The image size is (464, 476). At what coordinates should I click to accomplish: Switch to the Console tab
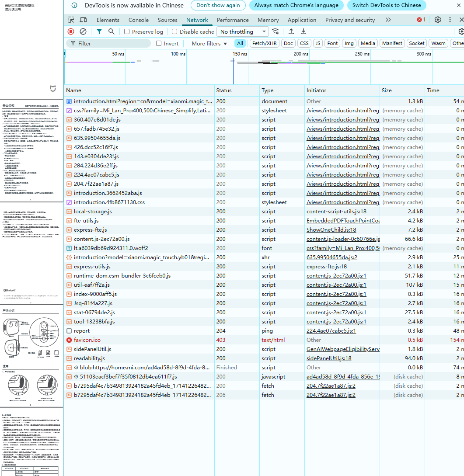click(139, 20)
